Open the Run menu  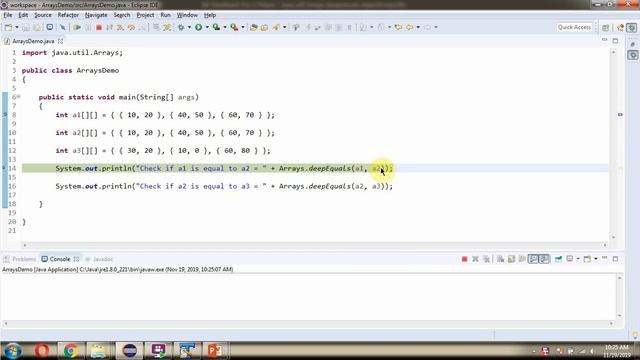pyautogui.click(x=165, y=15)
